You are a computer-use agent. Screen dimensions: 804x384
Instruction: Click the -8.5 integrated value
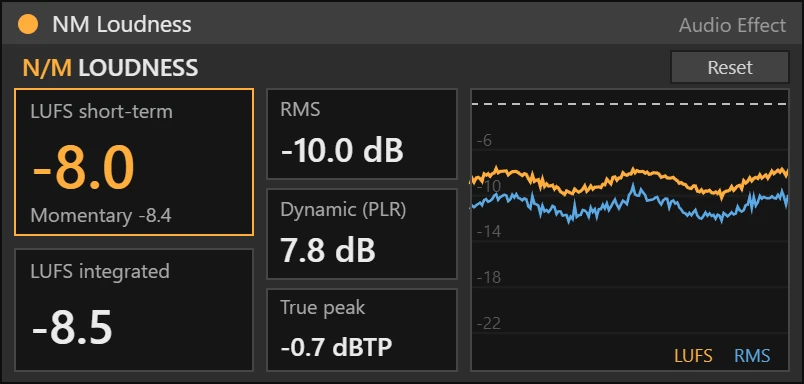coord(72,327)
